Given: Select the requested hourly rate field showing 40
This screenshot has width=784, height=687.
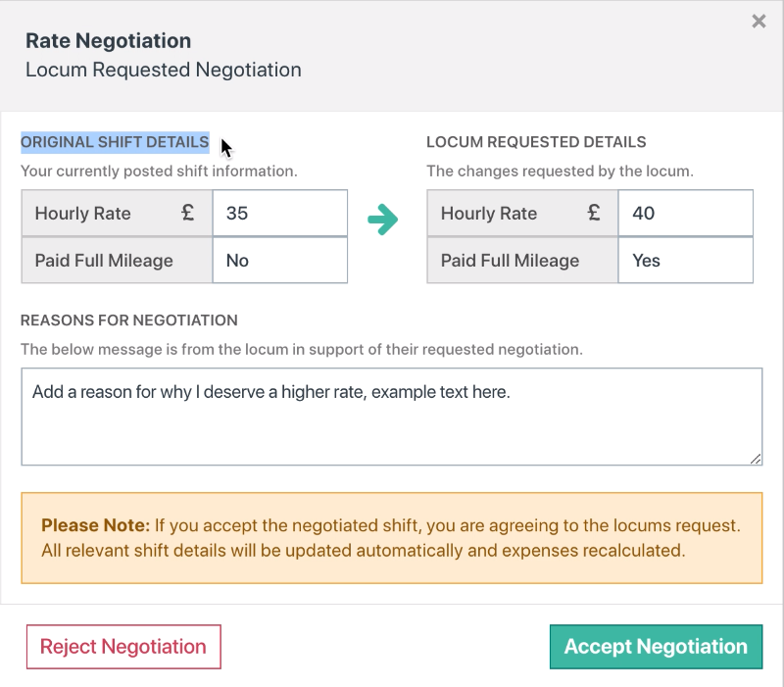Looking at the screenshot, I should pyautogui.click(x=685, y=214).
